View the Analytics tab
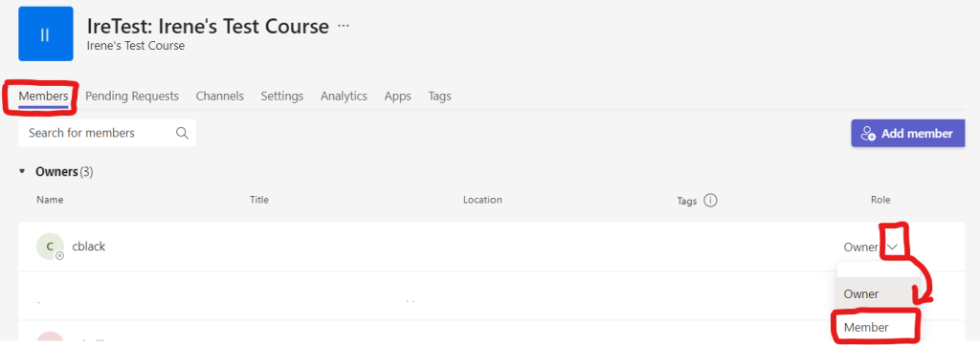Image resolution: width=980 pixels, height=345 pixels. pyautogui.click(x=344, y=97)
